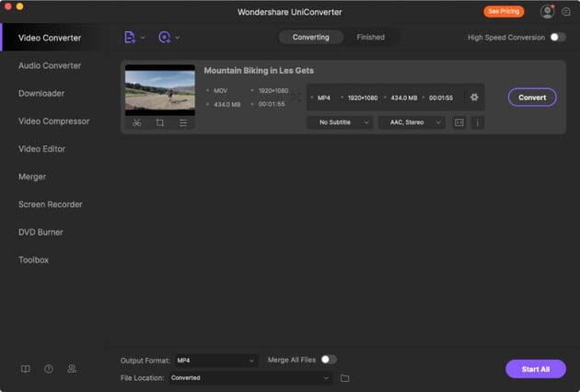Open output folder icon

point(344,378)
